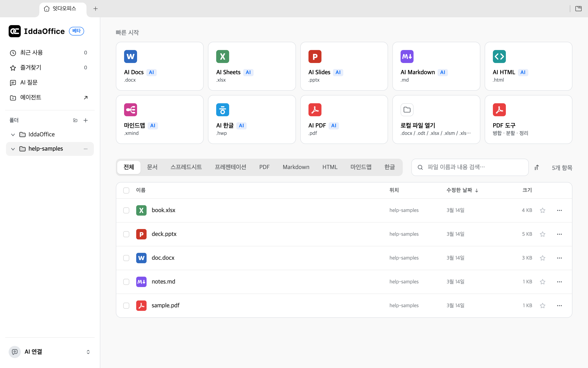
Task: Toggle the select-all checkbox in header
Action: click(x=126, y=190)
